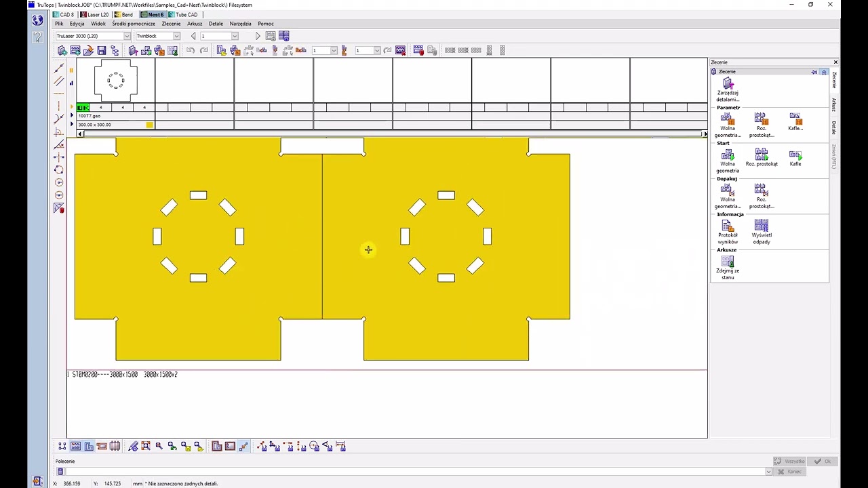Select the part thumbnail preview

coord(115,81)
